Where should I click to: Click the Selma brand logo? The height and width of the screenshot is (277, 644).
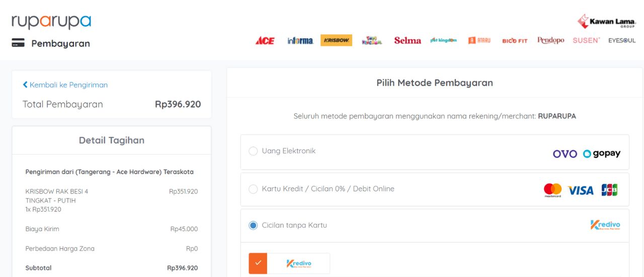[408, 41]
